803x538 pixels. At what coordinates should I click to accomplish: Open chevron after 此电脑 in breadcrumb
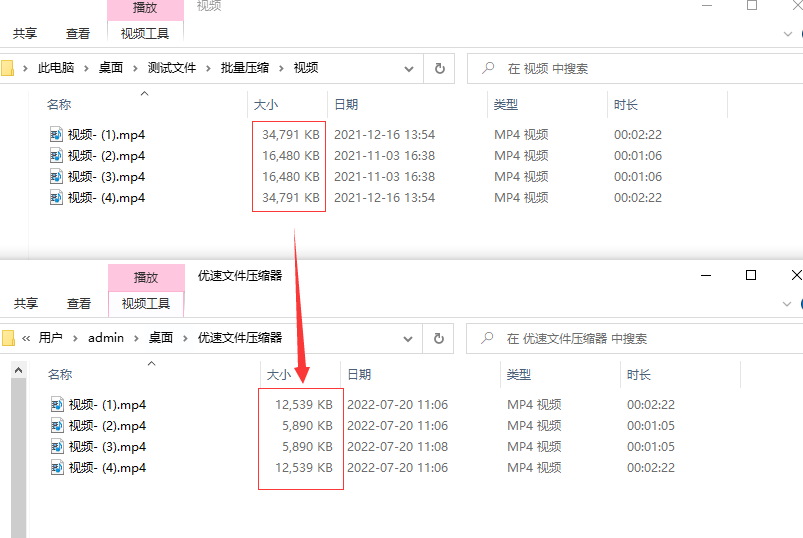86,68
